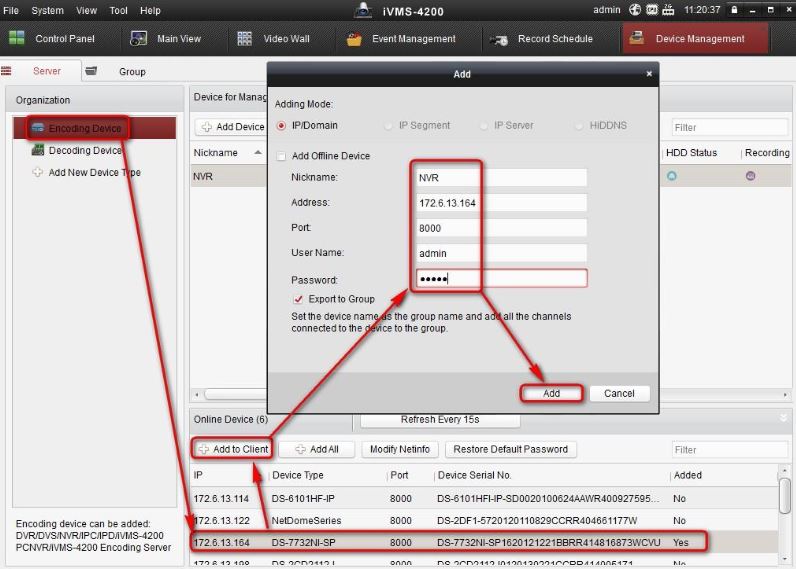Select the IP/Domain adding mode
This screenshot has height=569, width=796.
[x=281, y=125]
